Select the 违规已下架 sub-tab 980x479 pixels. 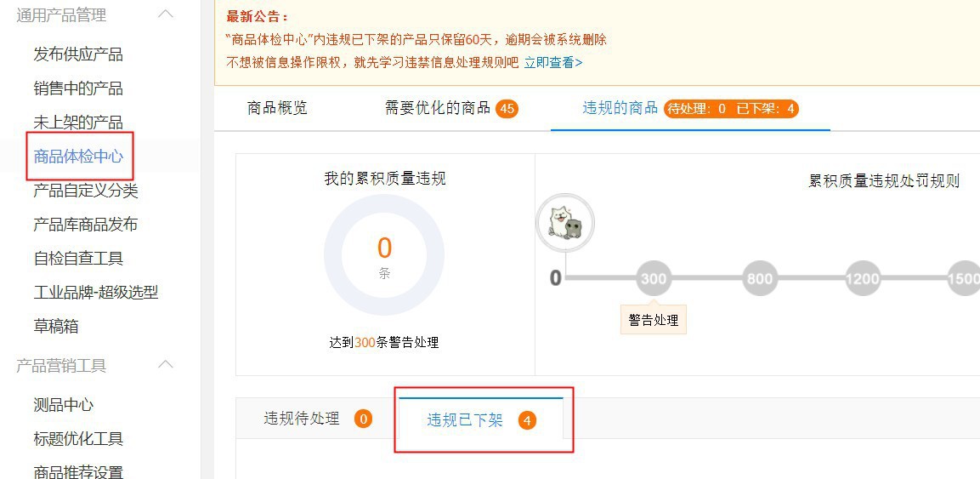click(465, 420)
